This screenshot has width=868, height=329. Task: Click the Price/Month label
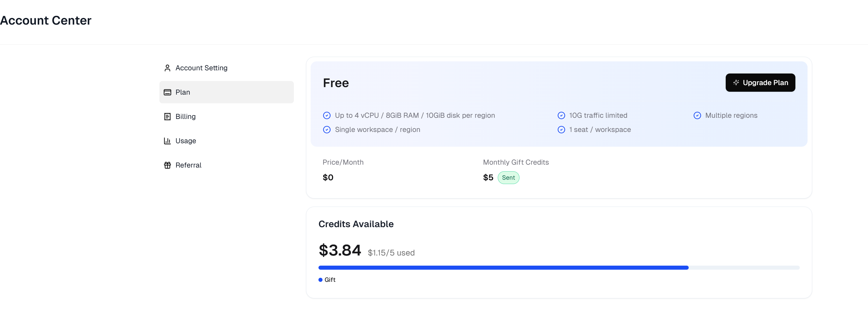coord(343,163)
